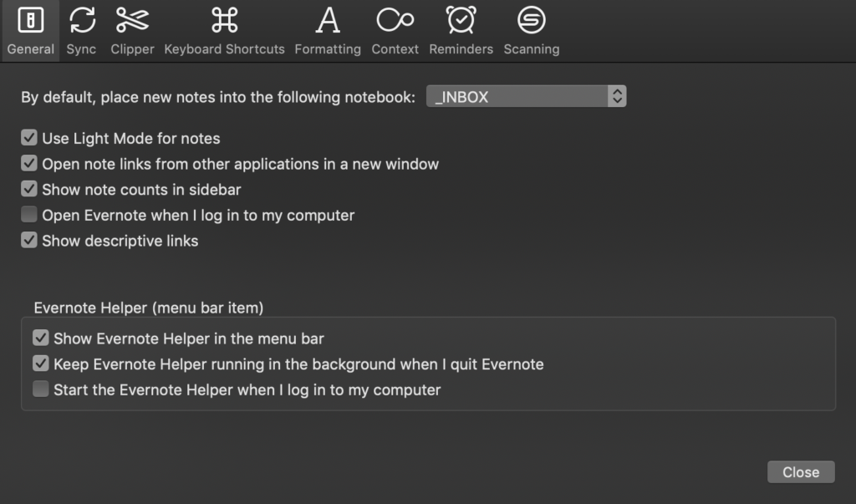
Task: Open the General preferences pane
Action: point(31,31)
